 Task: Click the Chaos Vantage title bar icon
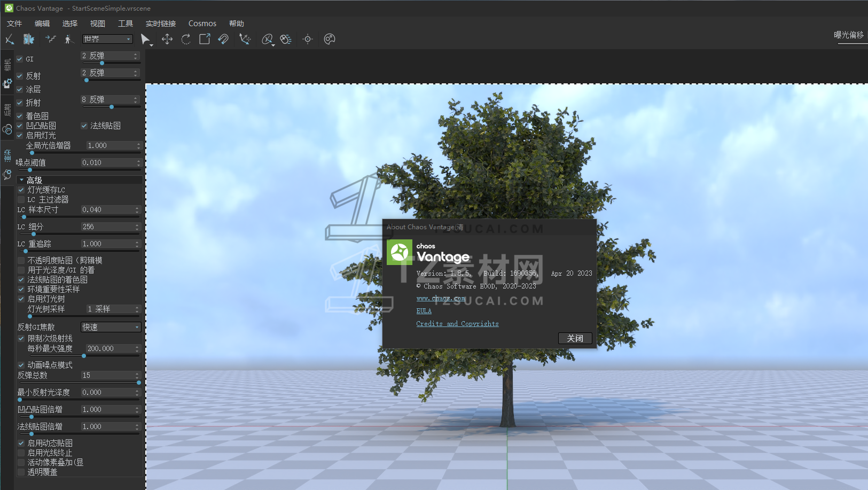(9, 8)
